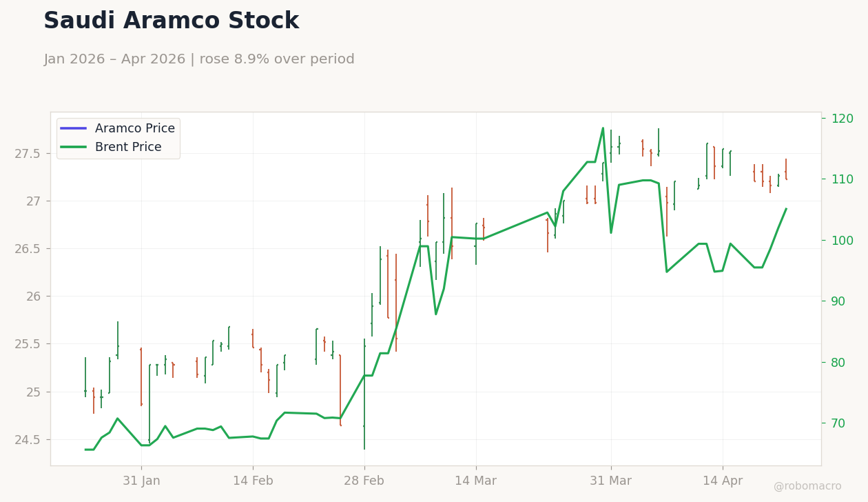
Task: Click the blue Aramco Price legend line swatch
Action: (74, 128)
